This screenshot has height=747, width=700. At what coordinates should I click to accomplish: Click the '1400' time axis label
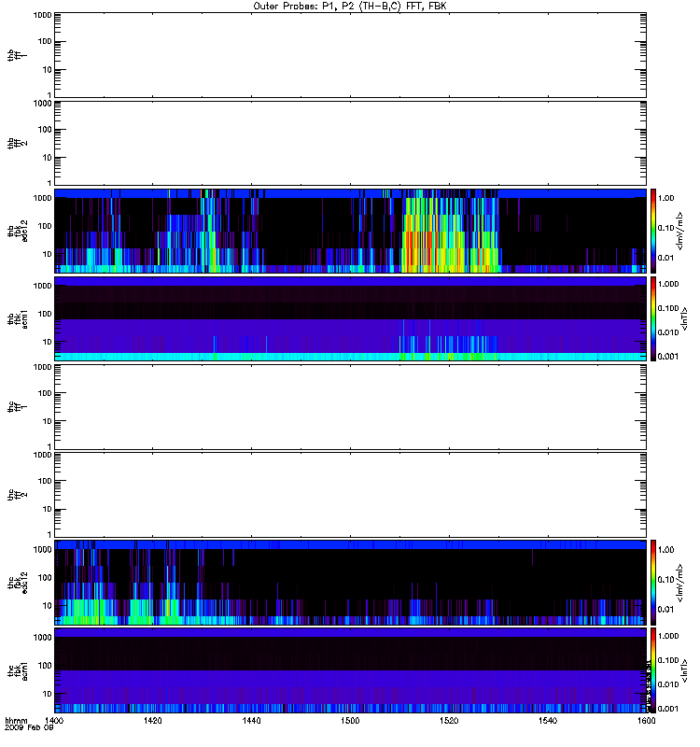coord(53,721)
